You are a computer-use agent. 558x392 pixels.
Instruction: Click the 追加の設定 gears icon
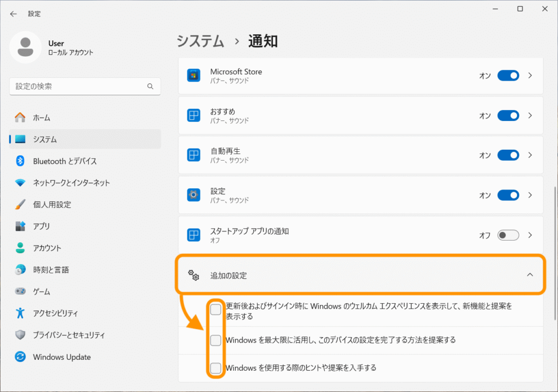pos(193,275)
